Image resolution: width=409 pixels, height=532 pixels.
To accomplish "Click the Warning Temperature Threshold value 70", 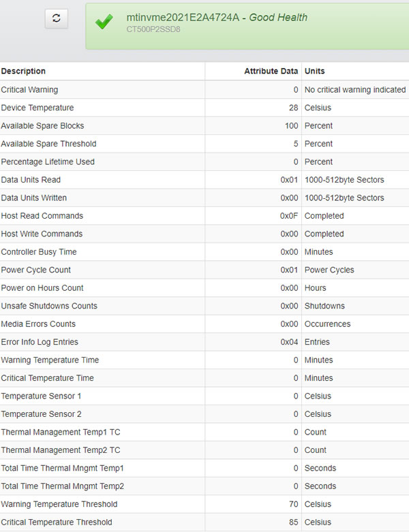I will pos(293,504).
